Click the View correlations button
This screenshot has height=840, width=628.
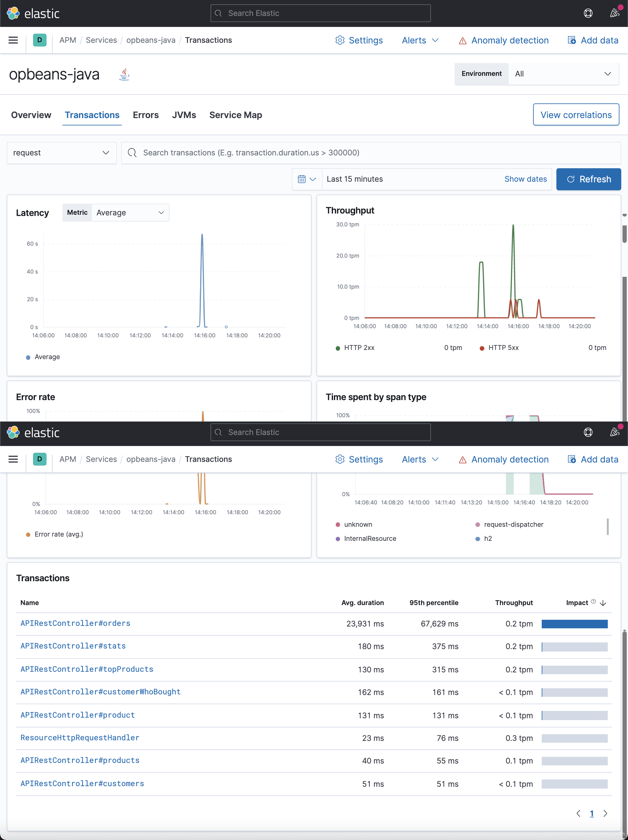(576, 115)
